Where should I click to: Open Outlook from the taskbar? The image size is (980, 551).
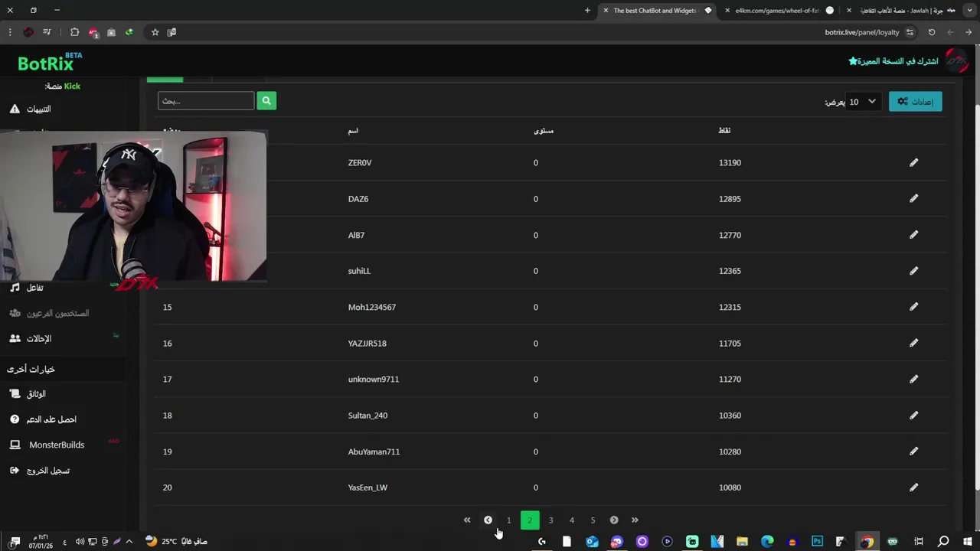[592, 542]
